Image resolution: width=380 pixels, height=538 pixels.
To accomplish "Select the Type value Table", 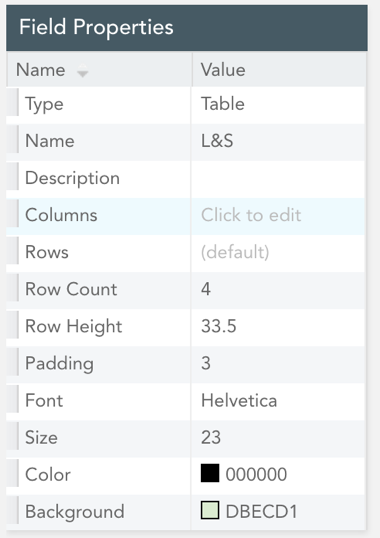I will [278, 104].
